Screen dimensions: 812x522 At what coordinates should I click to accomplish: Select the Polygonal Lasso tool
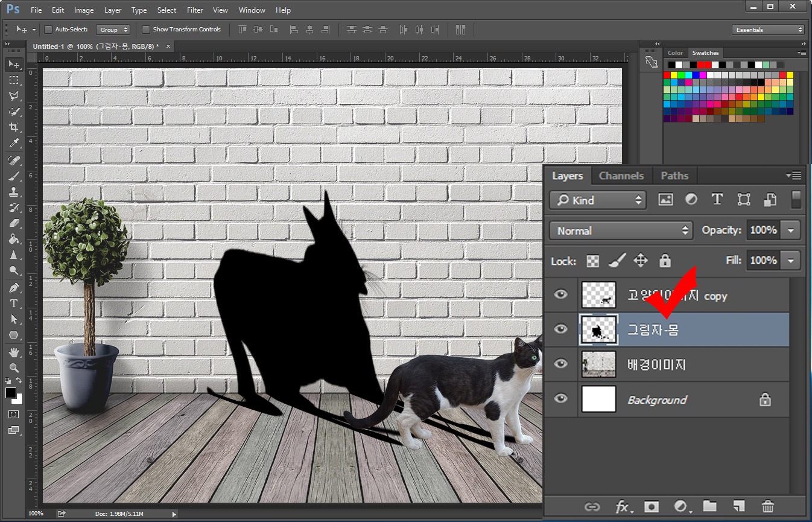[14, 95]
